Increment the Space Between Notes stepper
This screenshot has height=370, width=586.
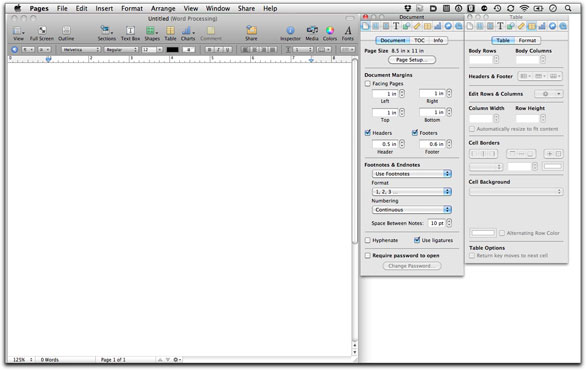(449, 221)
